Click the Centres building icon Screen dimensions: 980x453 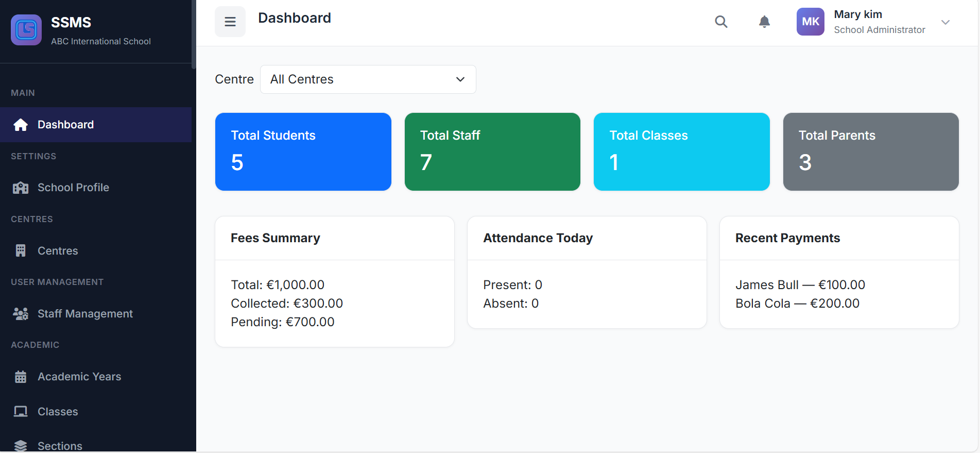[21, 250]
